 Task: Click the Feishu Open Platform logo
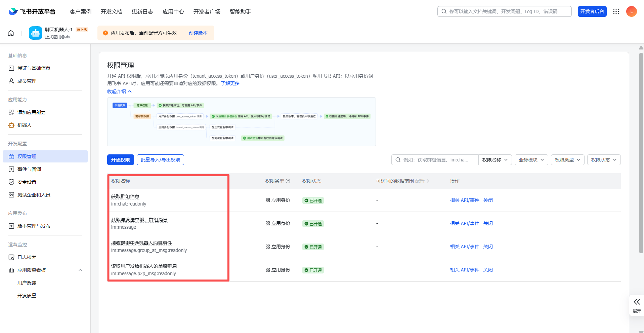pos(32,11)
